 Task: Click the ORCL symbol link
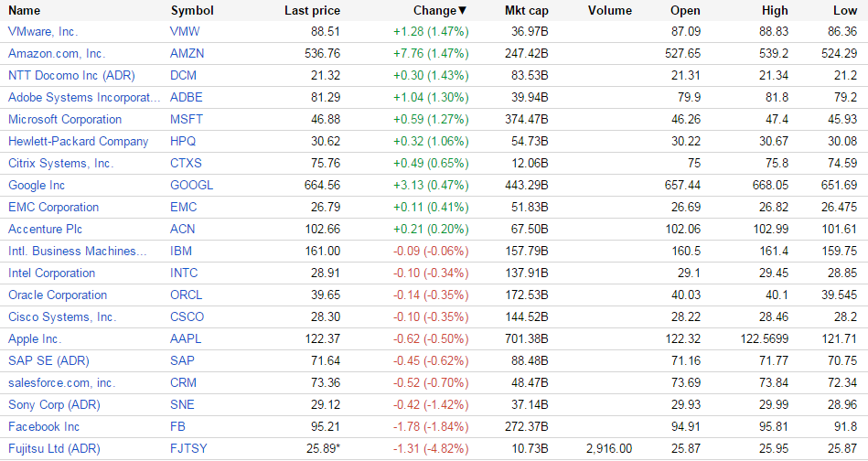(x=187, y=295)
